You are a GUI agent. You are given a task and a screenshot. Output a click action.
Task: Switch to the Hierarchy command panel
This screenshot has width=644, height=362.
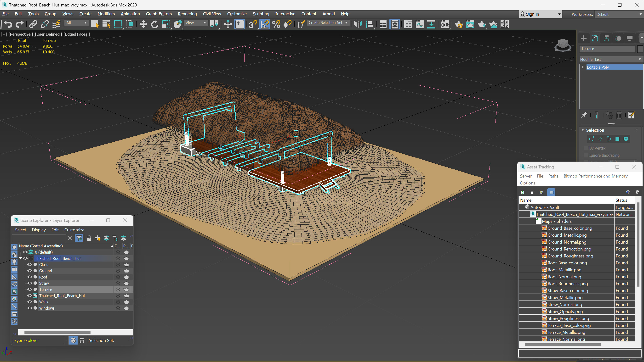(x=606, y=38)
